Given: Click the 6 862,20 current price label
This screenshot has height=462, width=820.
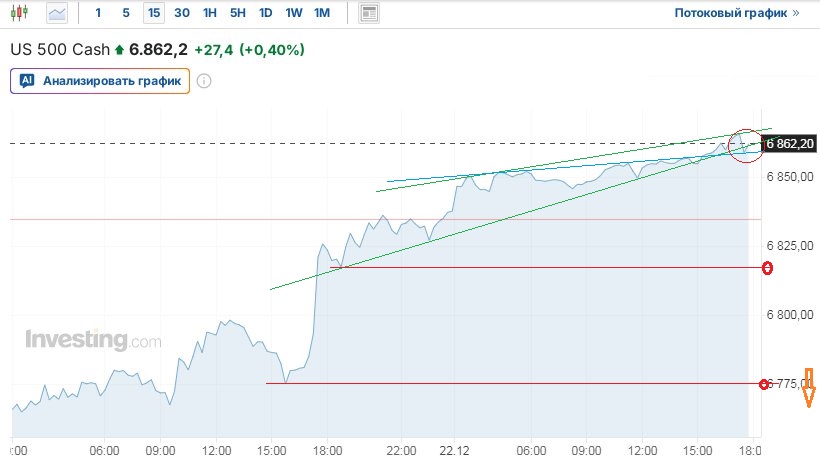Looking at the screenshot, I should click(790, 144).
